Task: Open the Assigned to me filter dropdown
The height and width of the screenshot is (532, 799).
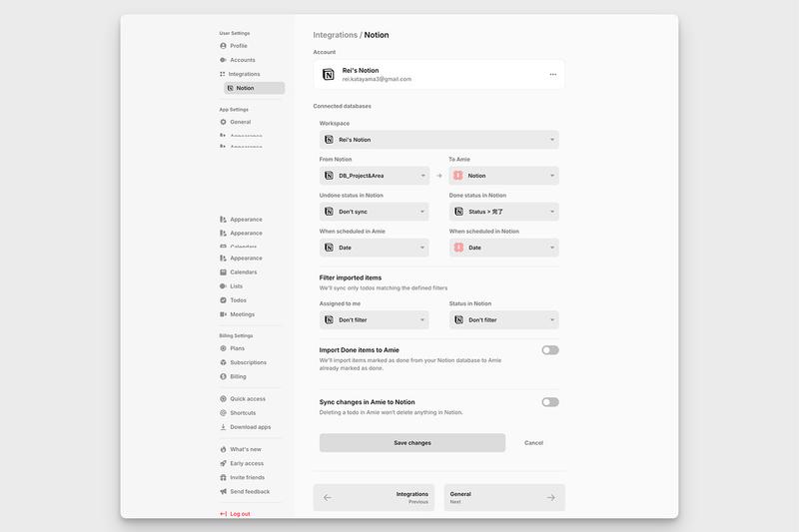Action: 375,320
